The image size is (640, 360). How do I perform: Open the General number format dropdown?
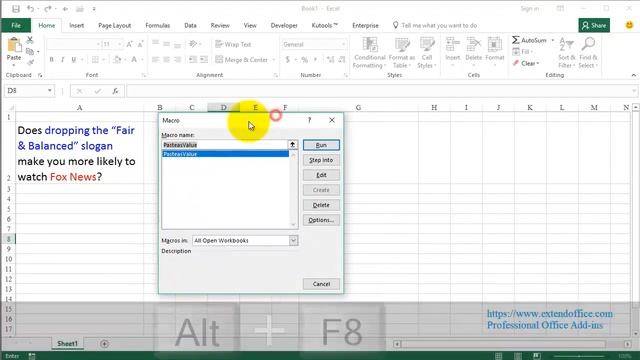point(343,44)
